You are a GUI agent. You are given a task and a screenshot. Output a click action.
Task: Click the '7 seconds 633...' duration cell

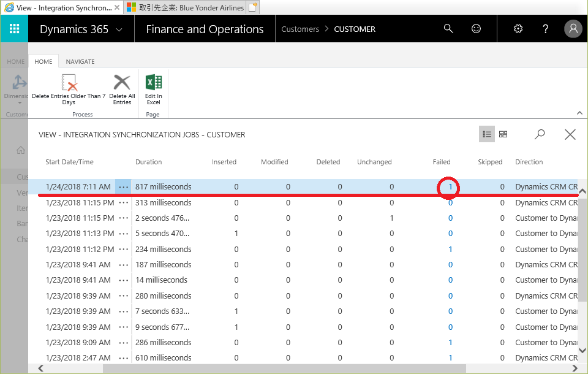pyautogui.click(x=162, y=311)
